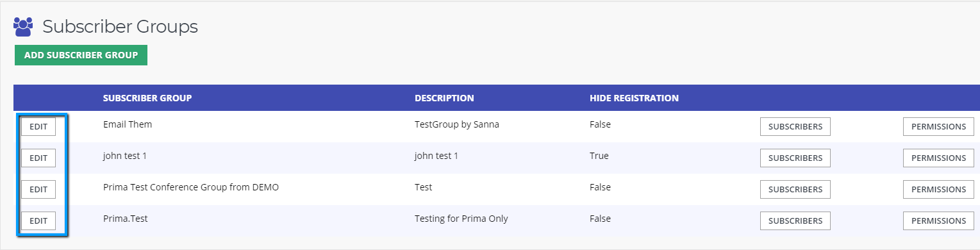Open Subscribers for john test 1
Viewport: 980px width, 250px height.
click(795, 158)
